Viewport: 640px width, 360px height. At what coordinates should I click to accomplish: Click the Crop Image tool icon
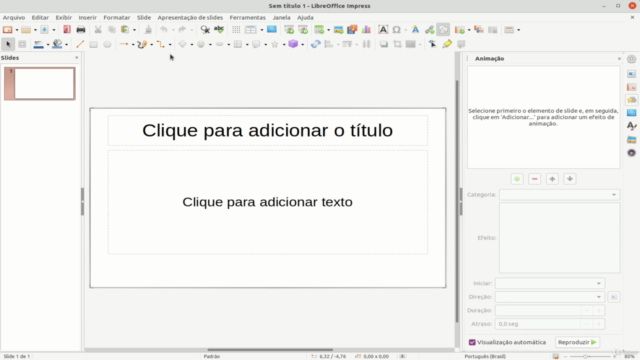pos(397,44)
